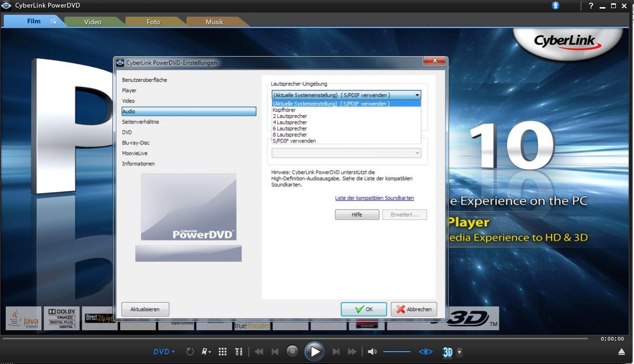Open the chapter grid thumbnails icon
This screenshot has height=364, width=634.
(x=222, y=352)
